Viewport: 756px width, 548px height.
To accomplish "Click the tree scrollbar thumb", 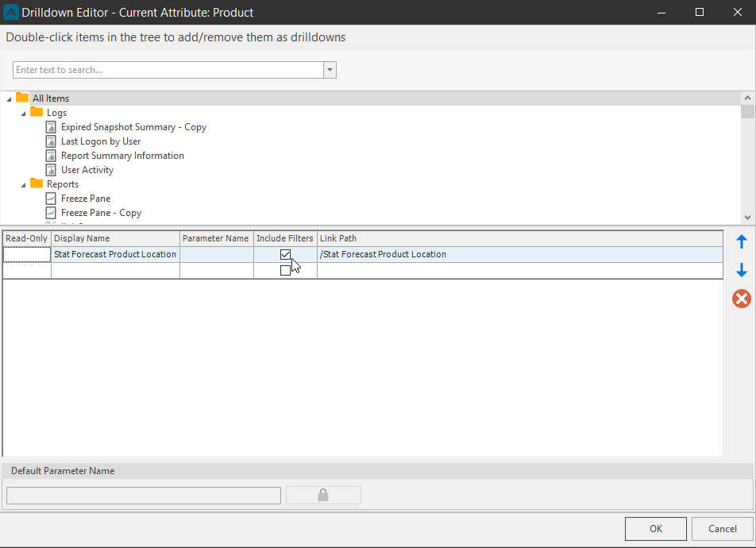I will coord(748,111).
